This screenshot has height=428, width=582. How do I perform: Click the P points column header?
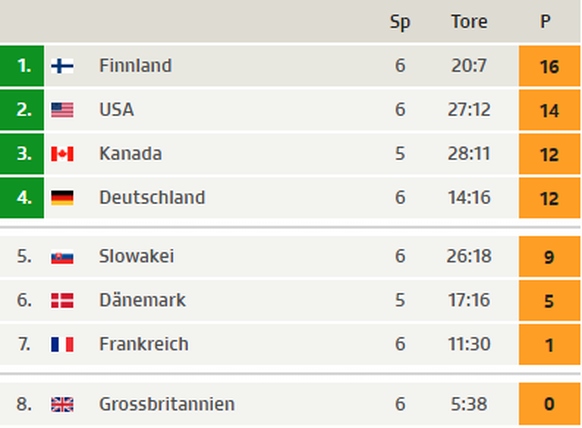pyautogui.click(x=545, y=22)
